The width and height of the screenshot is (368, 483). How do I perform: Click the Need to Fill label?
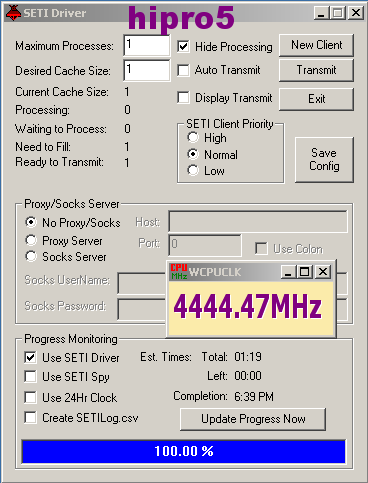43,147
